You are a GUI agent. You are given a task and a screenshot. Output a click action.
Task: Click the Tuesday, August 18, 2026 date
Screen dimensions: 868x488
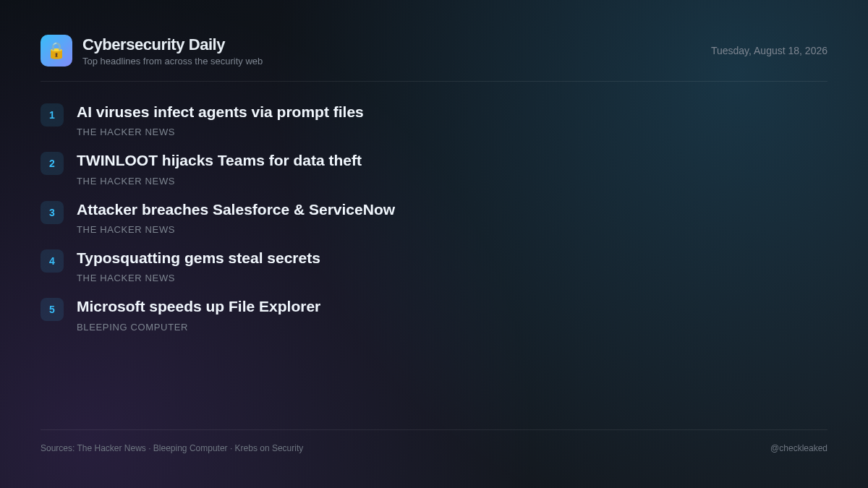[769, 51]
